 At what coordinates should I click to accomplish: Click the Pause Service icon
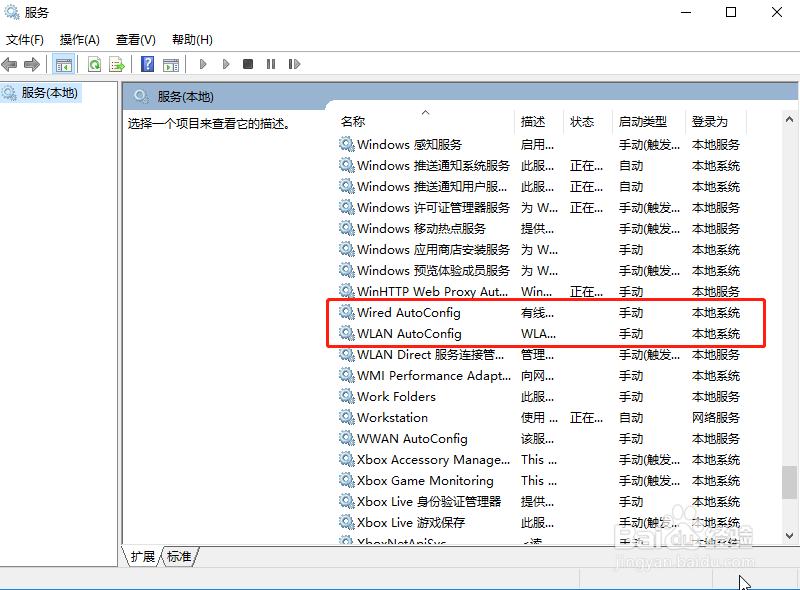(271, 64)
